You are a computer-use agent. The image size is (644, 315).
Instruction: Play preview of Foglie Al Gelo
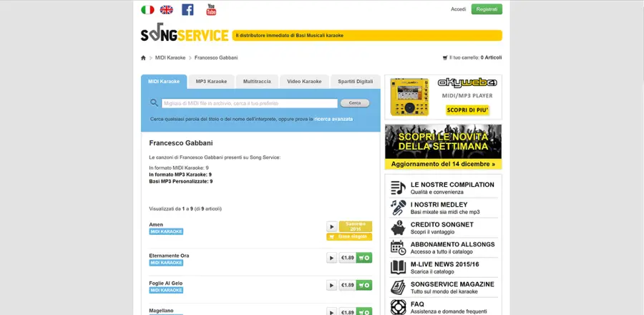pyautogui.click(x=332, y=285)
